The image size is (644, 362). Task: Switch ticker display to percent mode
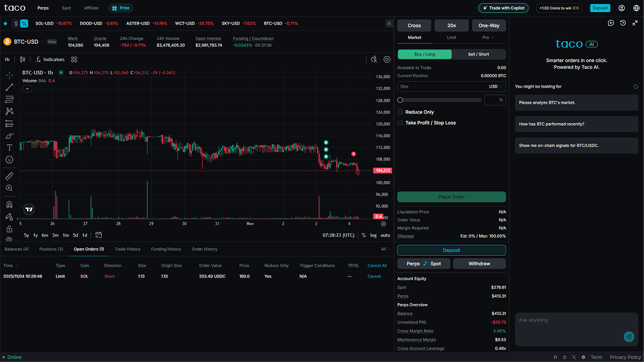click(x=24, y=23)
